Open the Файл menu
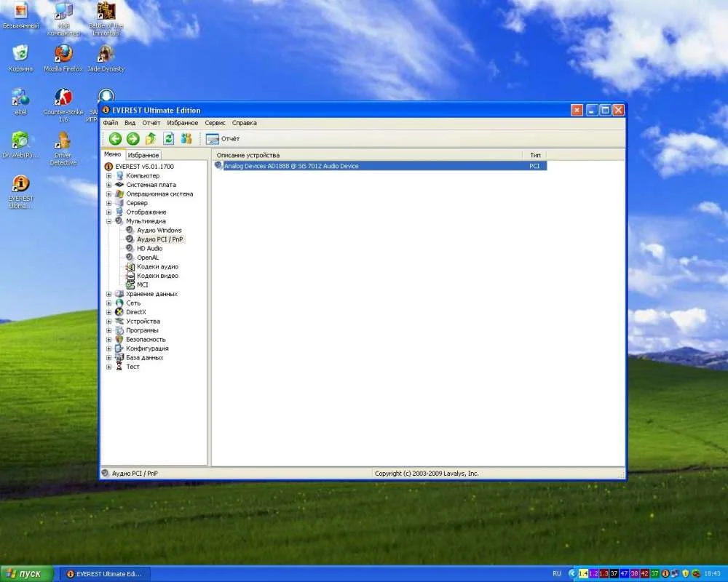The height and width of the screenshot is (582, 728). coord(111,123)
